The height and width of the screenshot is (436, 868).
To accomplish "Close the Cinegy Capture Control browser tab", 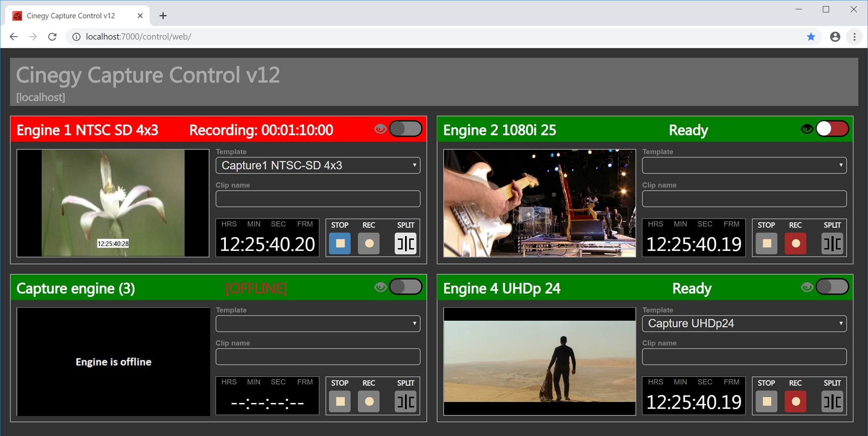I will [140, 16].
